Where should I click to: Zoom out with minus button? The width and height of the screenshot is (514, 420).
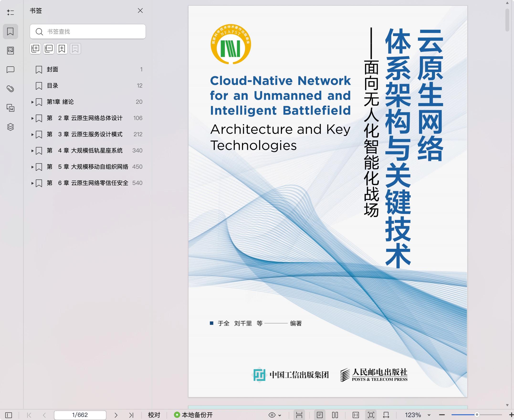pyautogui.click(x=442, y=415)
